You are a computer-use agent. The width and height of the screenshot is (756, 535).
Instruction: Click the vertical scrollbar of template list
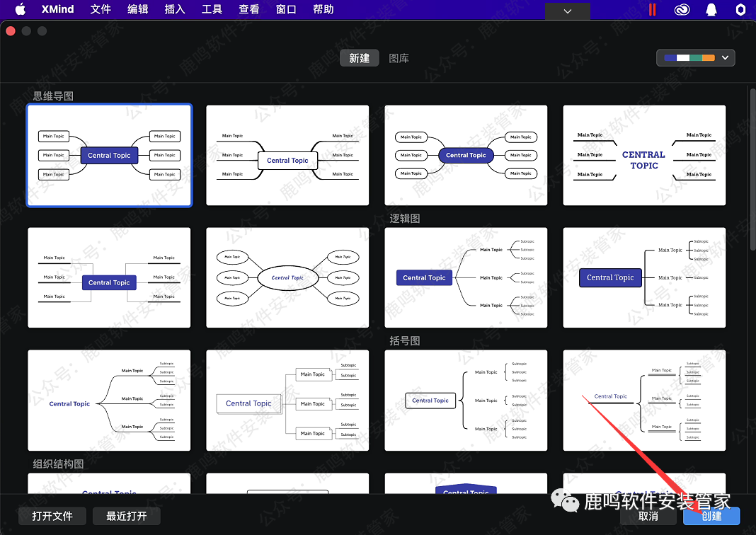pyautogui.click(x=752, y=170)
